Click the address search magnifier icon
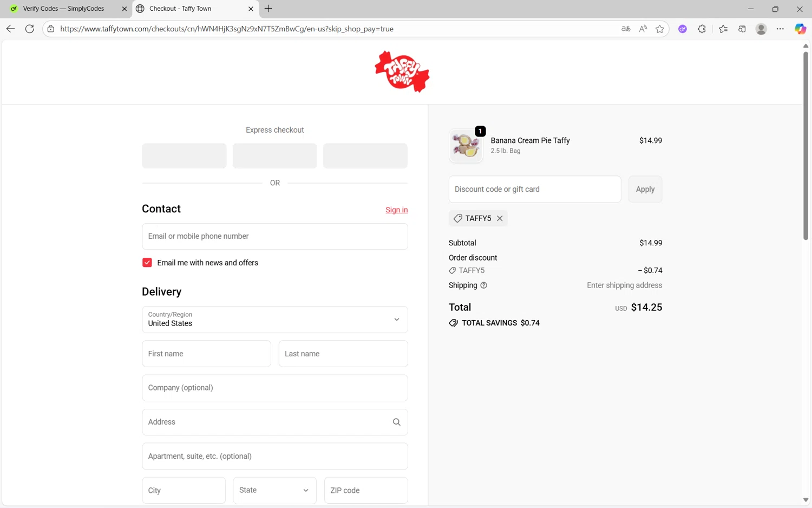 tap(397, 422)
